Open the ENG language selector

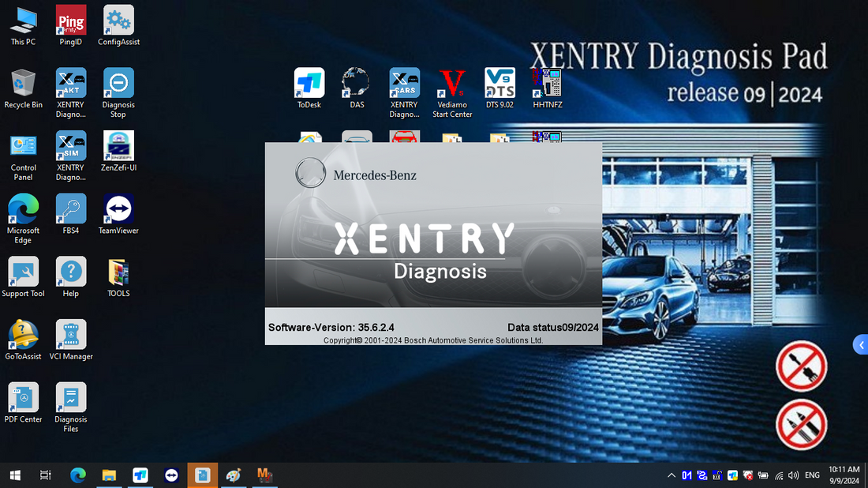[811, 475]
